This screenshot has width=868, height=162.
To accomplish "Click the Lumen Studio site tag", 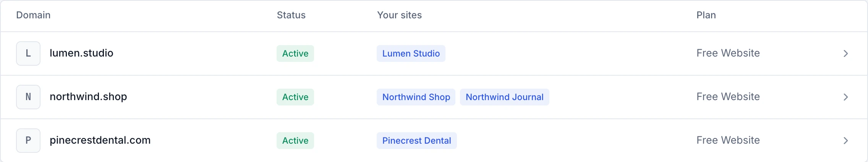I will [x=411, y=53].
